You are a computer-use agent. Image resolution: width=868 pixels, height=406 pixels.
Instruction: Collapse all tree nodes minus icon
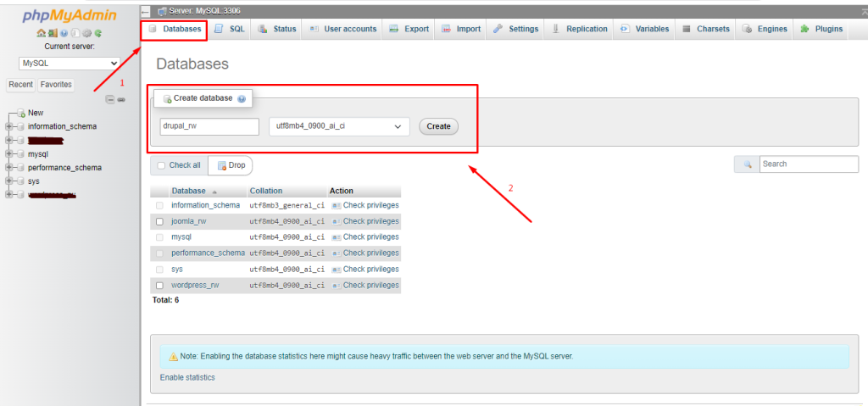point(109,100)
